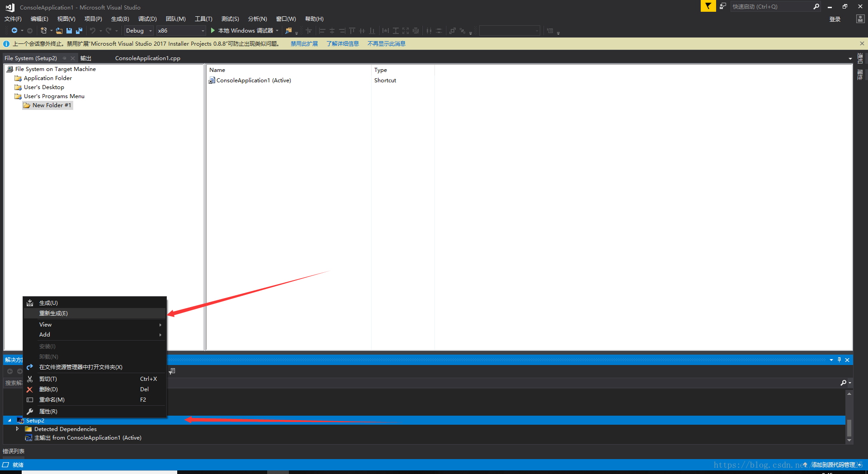Open the View submenu in context menu

95,325
